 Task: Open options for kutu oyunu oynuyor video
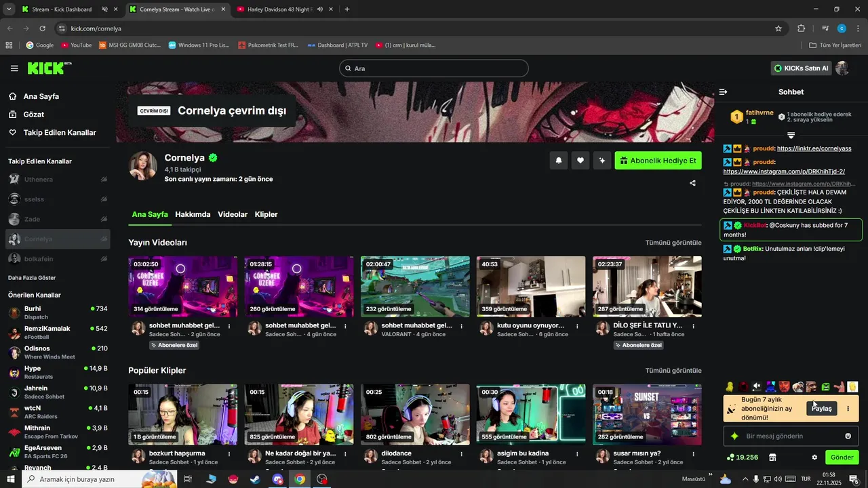[x=577, y=326]
